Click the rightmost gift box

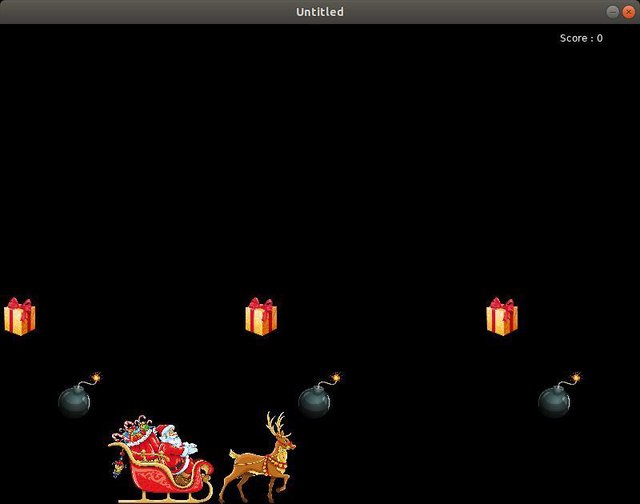coord(502,317)
